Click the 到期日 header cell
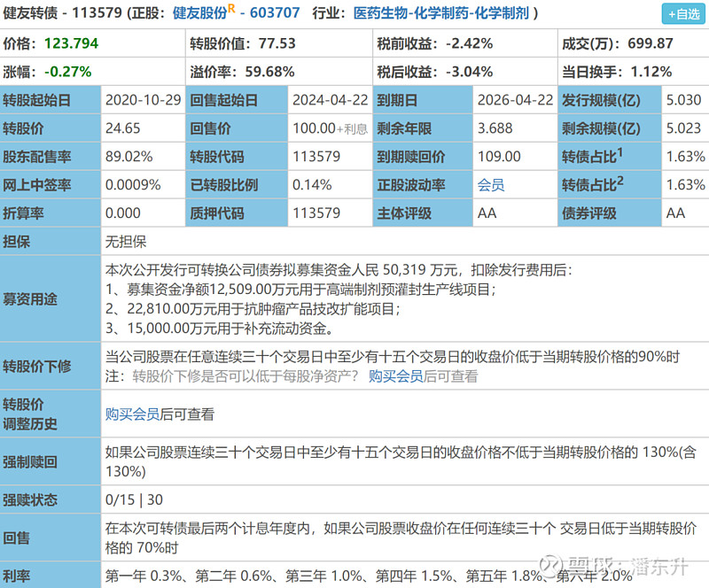 click(x=423, y=100)
